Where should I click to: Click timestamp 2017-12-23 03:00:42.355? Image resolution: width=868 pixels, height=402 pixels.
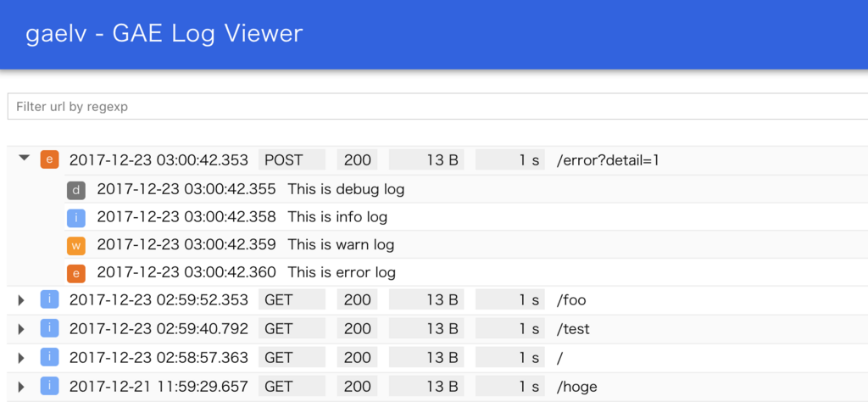186,189
